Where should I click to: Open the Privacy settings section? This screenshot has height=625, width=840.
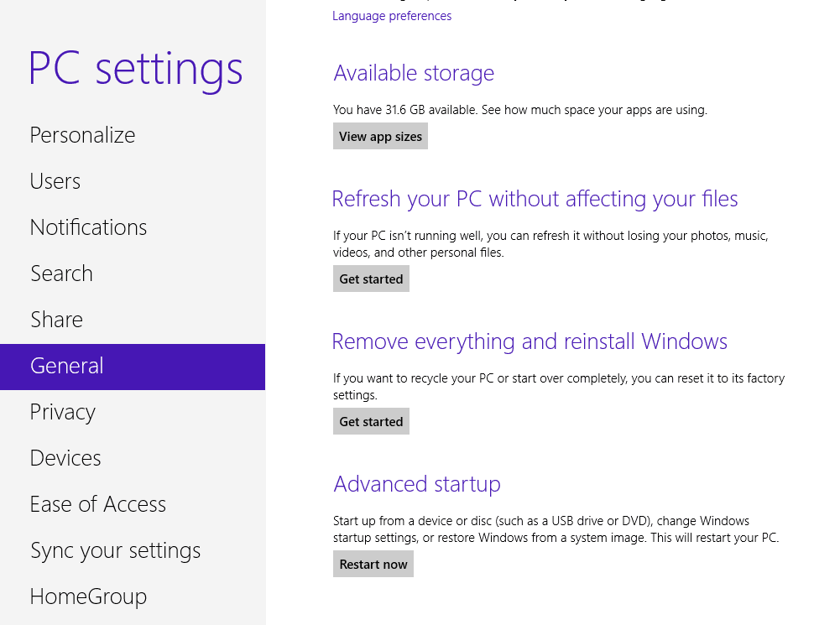[x=62, y=411]
